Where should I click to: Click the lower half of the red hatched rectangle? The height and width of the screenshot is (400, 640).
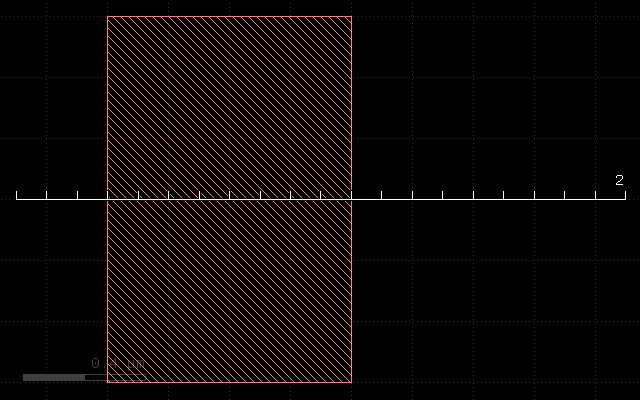[x=229, y=292]
